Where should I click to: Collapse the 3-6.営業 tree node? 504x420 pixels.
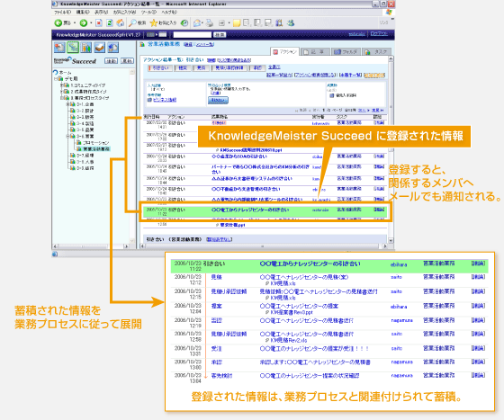point(67,136)
